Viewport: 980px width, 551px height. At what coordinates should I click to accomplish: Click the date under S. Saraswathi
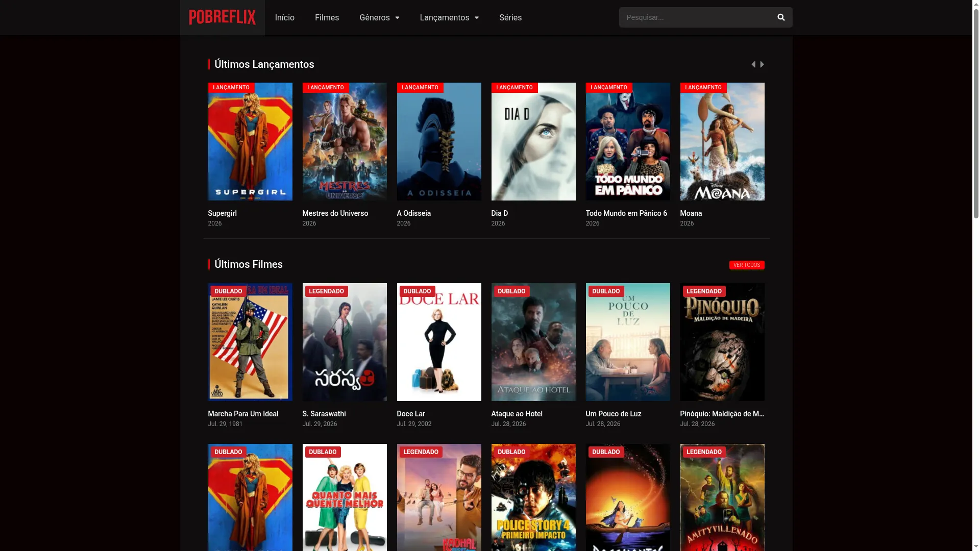click(320, 424)
